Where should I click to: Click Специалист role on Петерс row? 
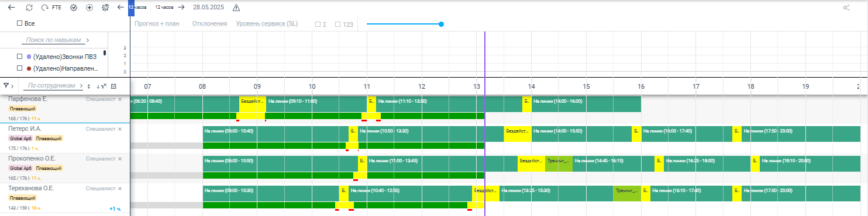point(100,128)
